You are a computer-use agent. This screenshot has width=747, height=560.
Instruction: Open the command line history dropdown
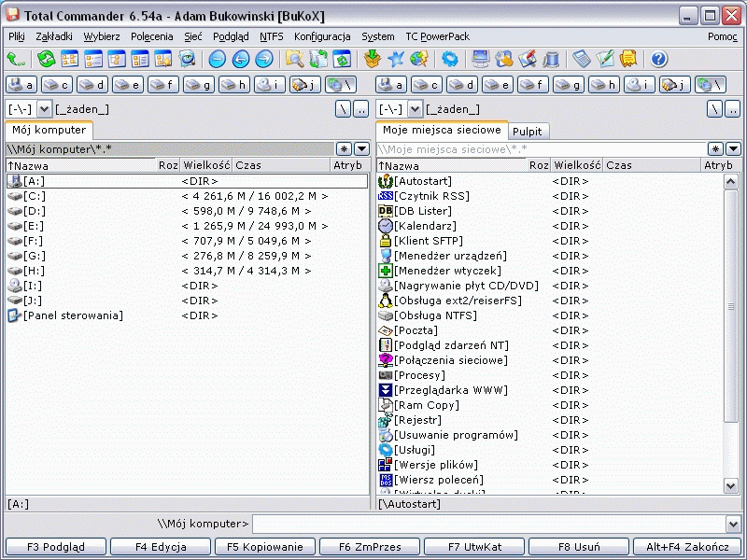pos(734,525)
